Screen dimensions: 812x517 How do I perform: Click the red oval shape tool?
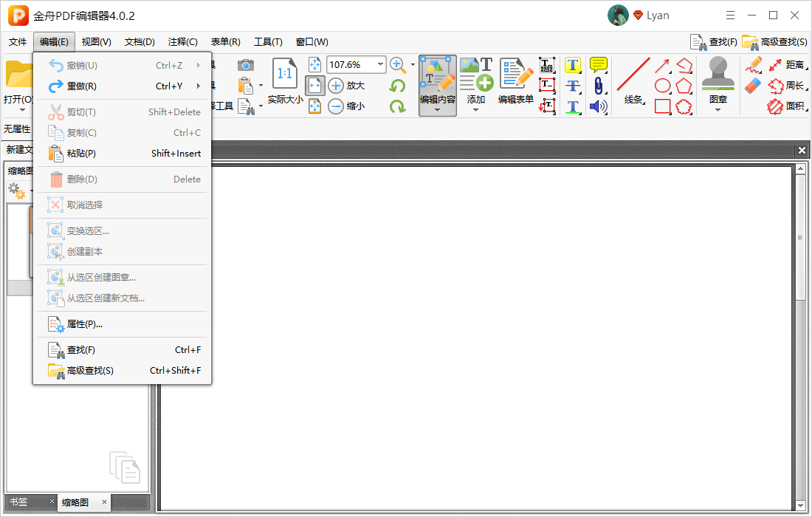662,86
